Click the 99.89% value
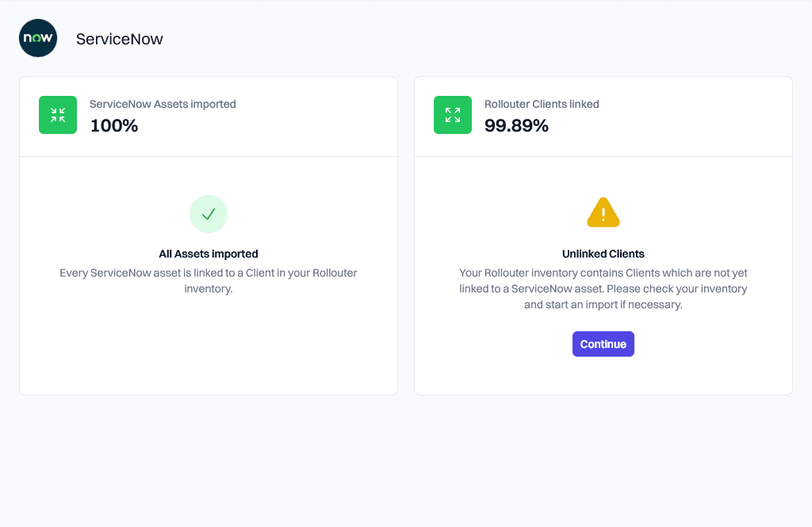812x527 pixels. coord(516,125)
